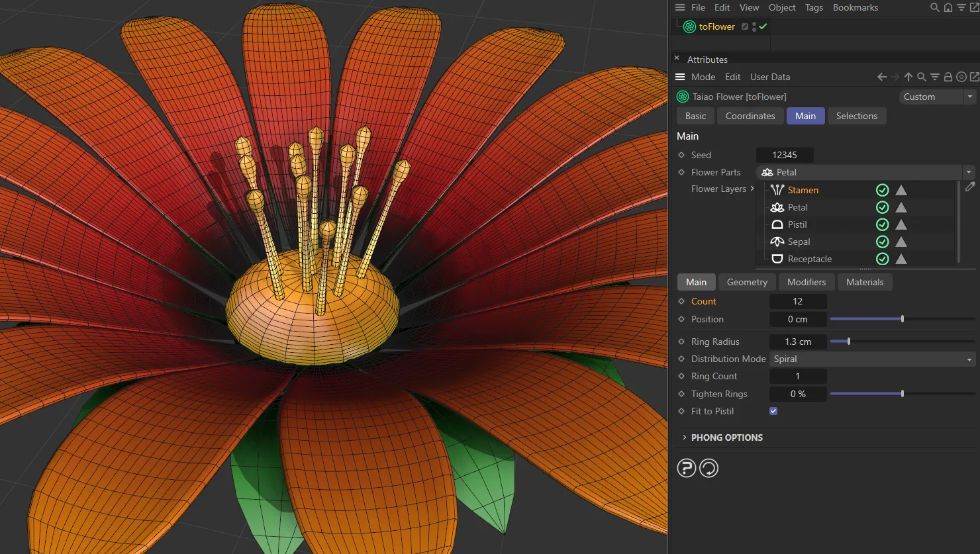Click the Petal lotus icon in the parts list

pyautogui.click(x=776, y=207)
